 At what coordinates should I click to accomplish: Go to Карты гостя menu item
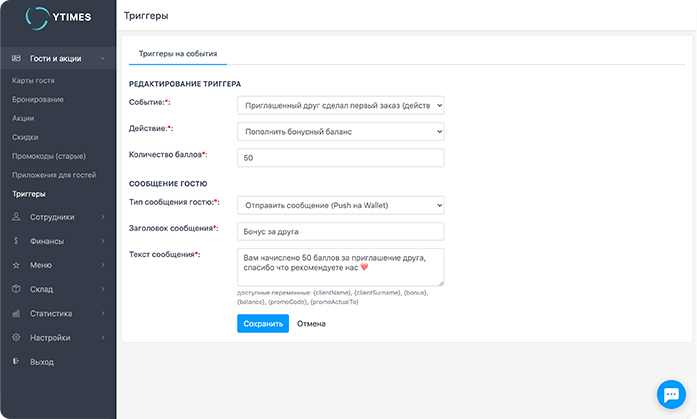(x=33, y=80)
